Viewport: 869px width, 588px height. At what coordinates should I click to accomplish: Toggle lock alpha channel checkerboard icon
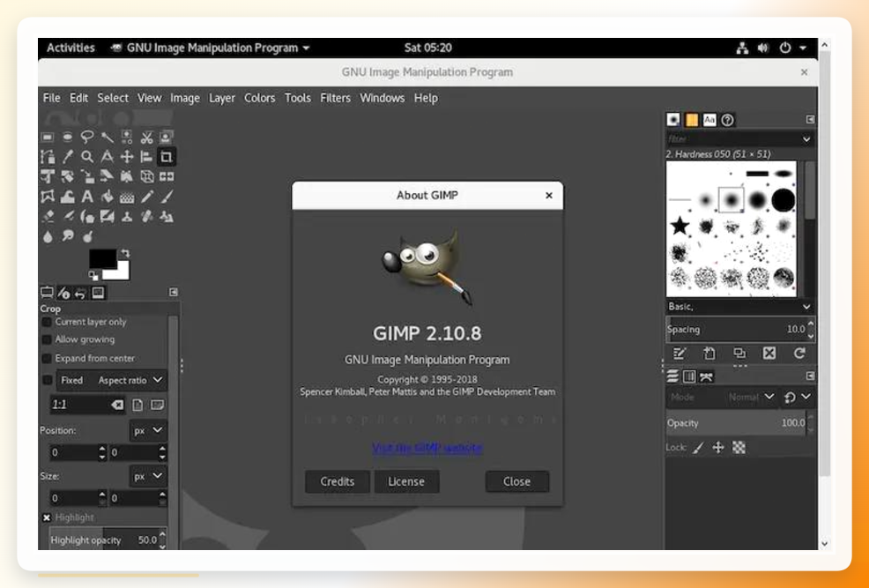[739, 448]
